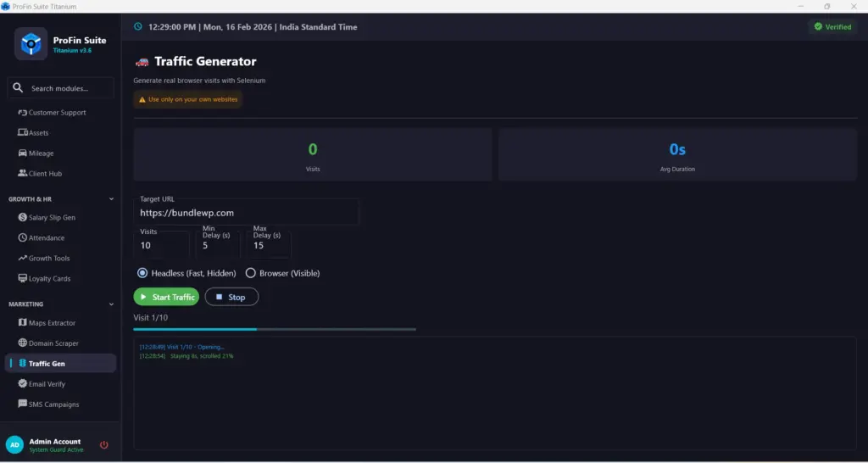The height and width of the screenshot is (463, 868).
Task: Click the Traffic Gen sidebar icon
Action: (x=23, y=363)
